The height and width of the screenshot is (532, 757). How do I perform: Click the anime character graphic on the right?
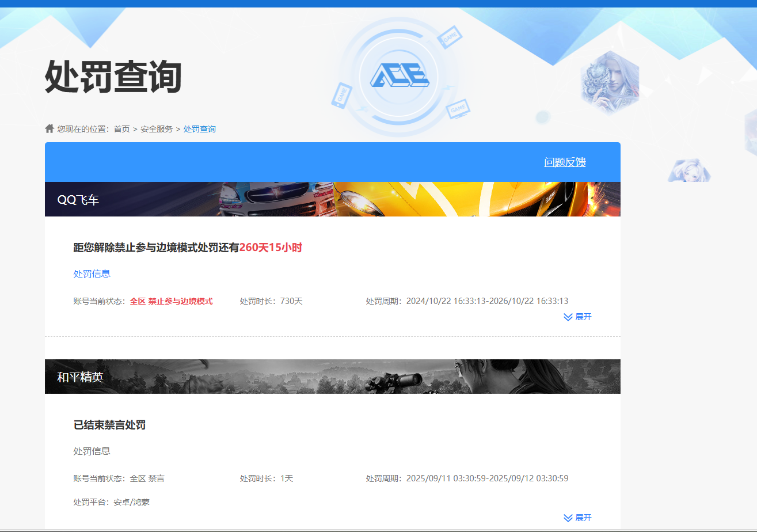(690, 170)
